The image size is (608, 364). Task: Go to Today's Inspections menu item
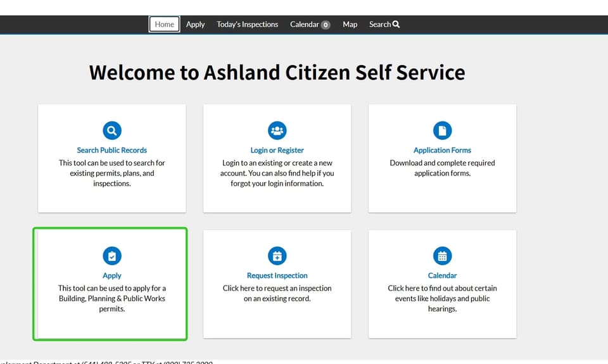[x=248, y=25]
